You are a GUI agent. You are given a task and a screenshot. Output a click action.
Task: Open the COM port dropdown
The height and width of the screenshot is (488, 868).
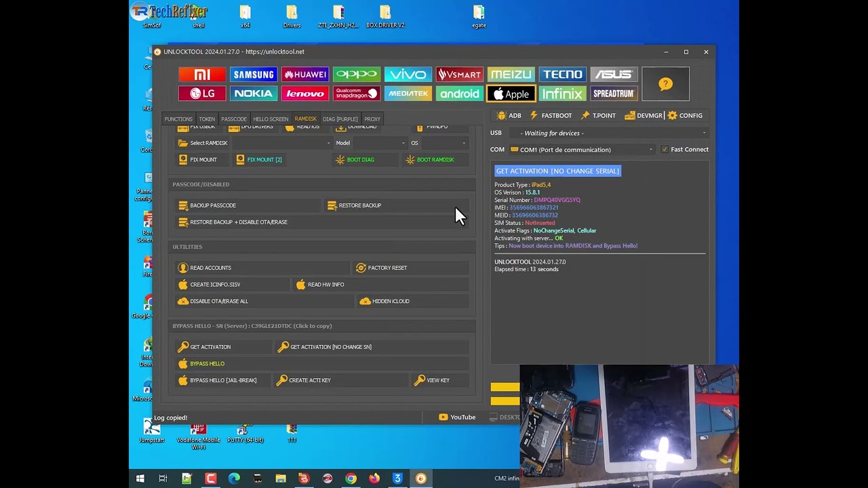[582, 150]
